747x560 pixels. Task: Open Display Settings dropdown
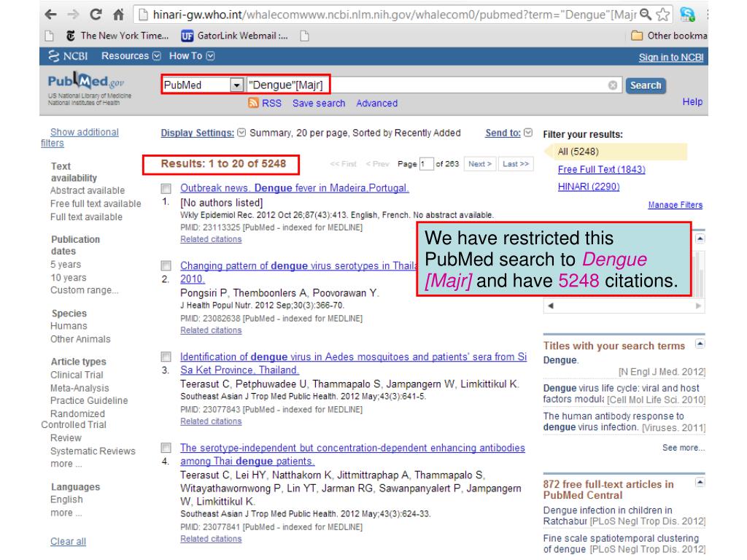pos(203,133)
